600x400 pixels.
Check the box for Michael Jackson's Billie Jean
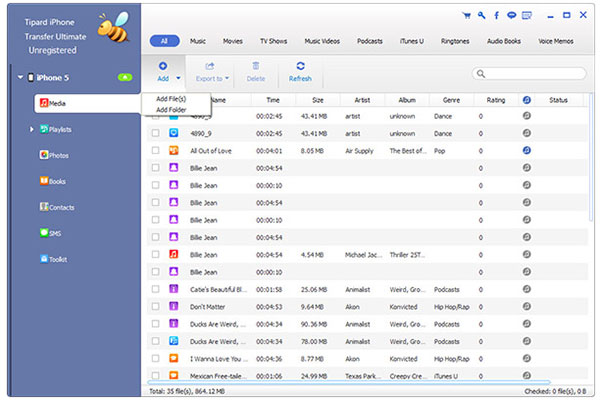155,255
